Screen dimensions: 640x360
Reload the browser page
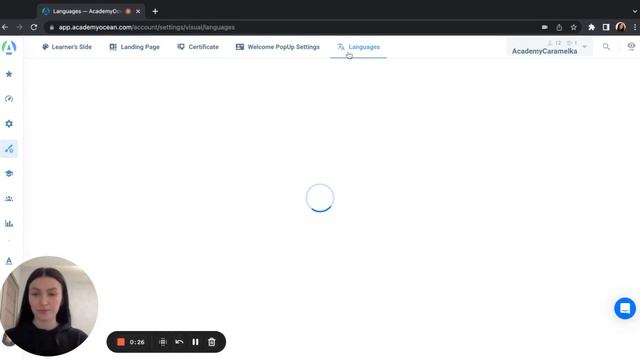tap(34, 27)
